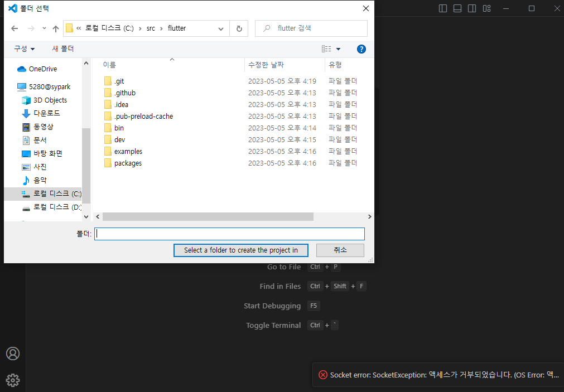Open 바탕 화면 in sidebar
This screenshot has height=392, width=564.
(x=42, y=153)
